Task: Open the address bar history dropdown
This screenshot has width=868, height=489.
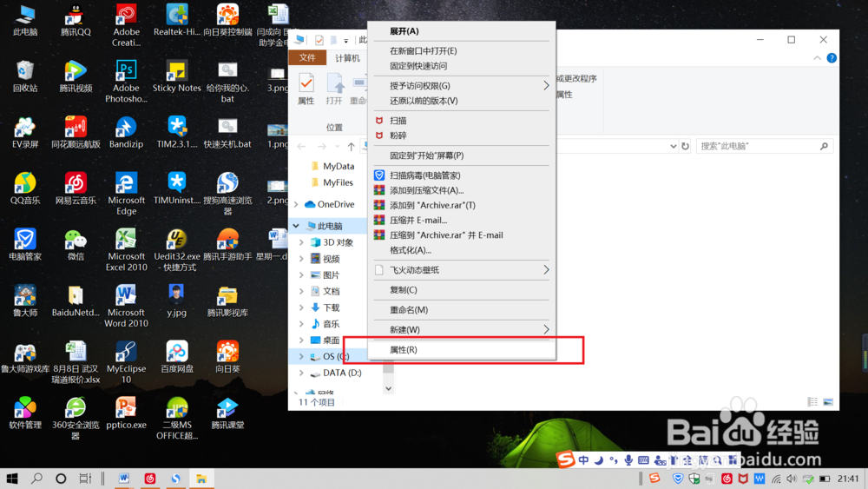Action: pyautogui.click(x=674, y=146)
